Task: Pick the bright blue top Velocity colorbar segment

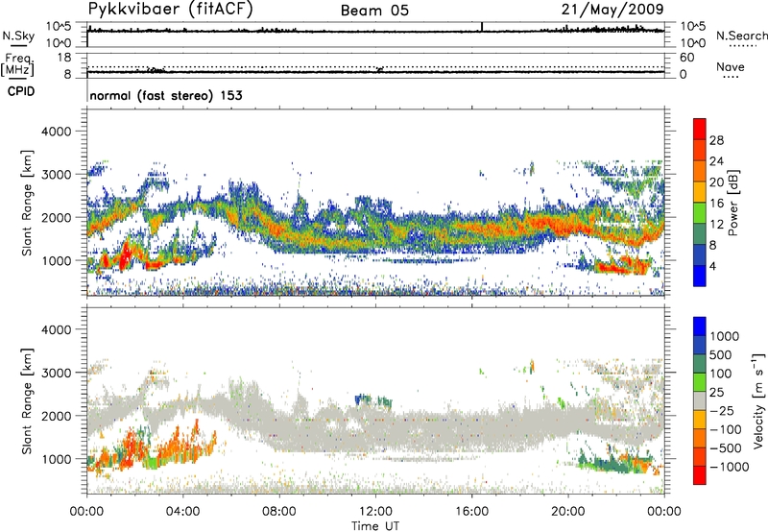Action: tap(700, 326)
